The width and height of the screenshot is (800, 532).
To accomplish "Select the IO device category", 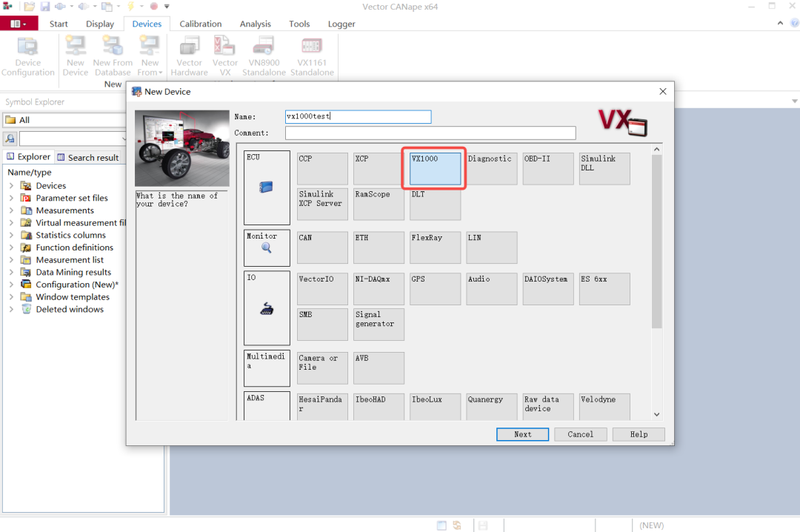I will click(267, 307).
